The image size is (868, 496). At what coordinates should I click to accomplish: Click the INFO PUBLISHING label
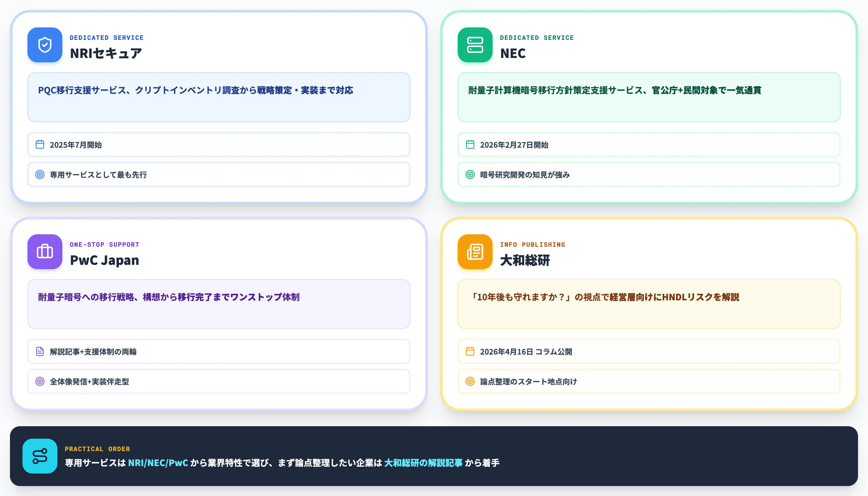click(532, 245)
